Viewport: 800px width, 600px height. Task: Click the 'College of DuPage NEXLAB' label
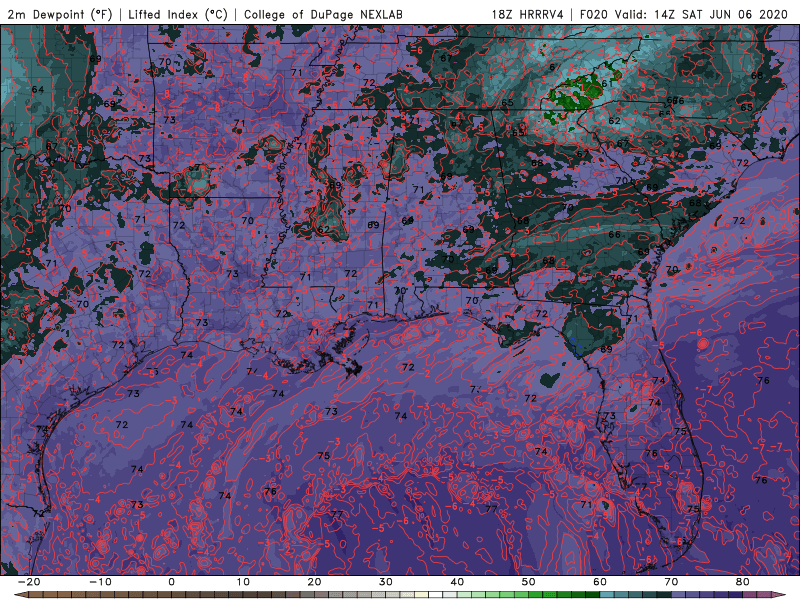pos(323,14)
